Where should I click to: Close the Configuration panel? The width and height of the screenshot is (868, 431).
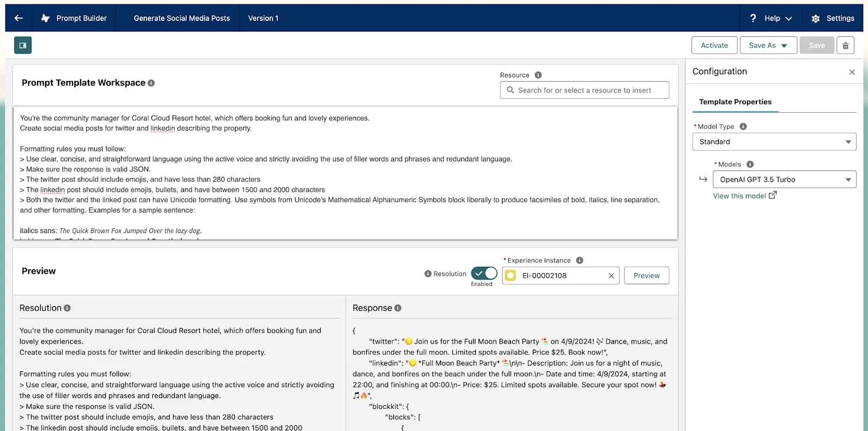[852, 72]
